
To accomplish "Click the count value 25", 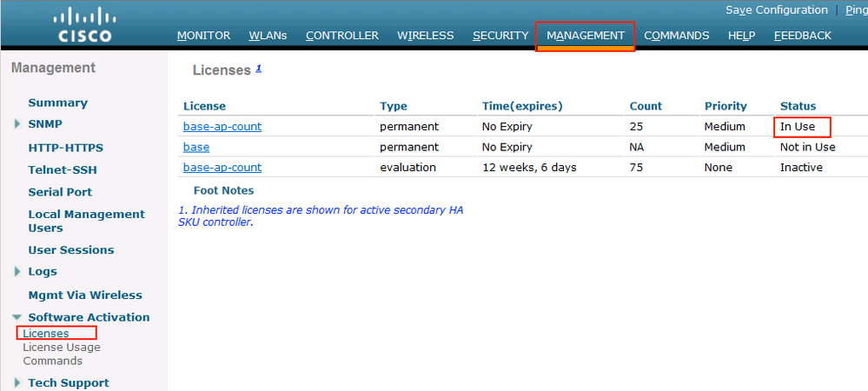I will [x=636, y=126].
